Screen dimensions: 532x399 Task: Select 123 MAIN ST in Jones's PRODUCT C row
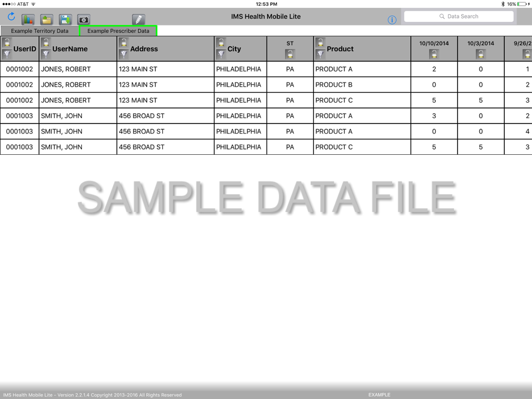[165, 101]
